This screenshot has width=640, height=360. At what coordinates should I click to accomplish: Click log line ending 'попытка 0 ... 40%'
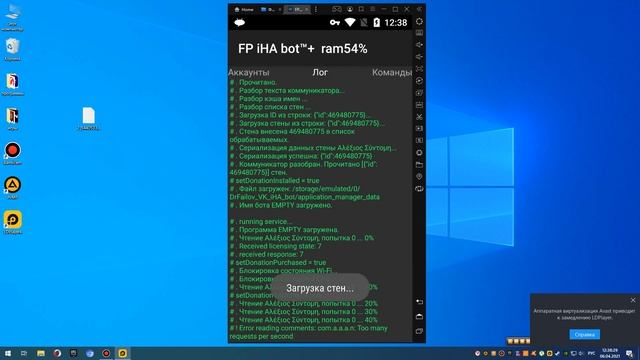click(304, 320)
